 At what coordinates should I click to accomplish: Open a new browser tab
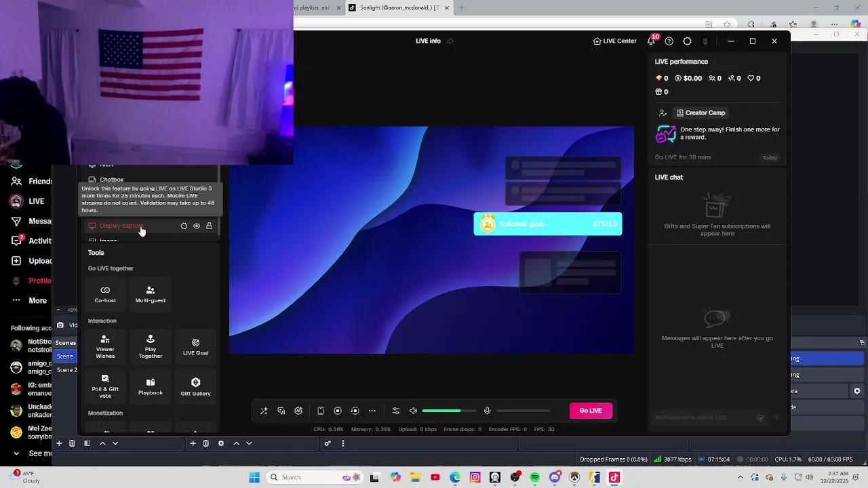tap(462, 8)
